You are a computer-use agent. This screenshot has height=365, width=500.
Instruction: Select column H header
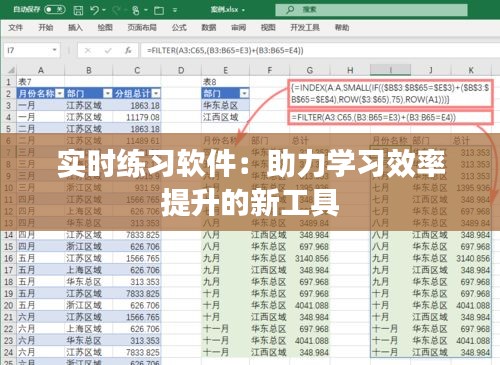(350, 70)
